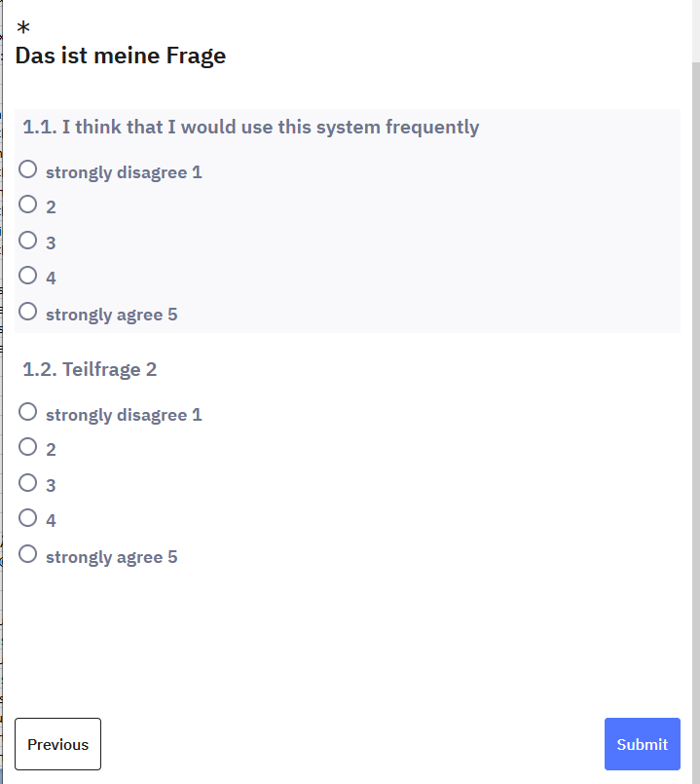Click 'strongly agree 5' label text under Teilfrage 2
Viewport: 700px width, 784px height.
pos(111,557)
